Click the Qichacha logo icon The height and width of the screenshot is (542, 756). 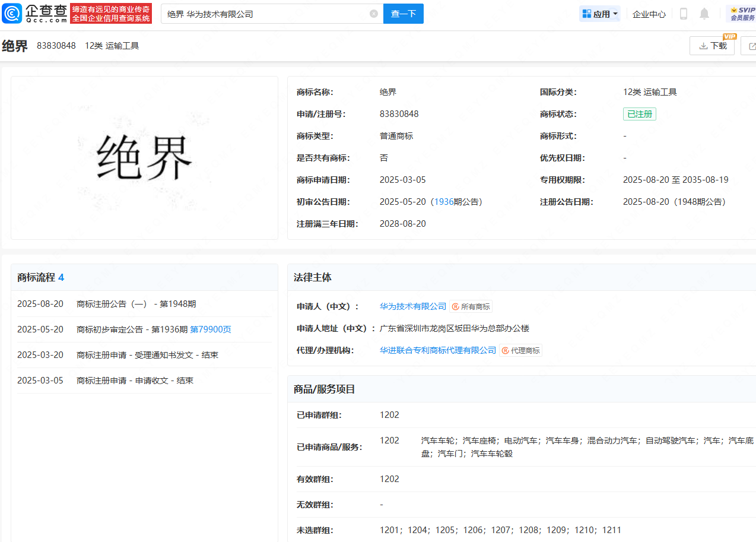pos(12,13)
